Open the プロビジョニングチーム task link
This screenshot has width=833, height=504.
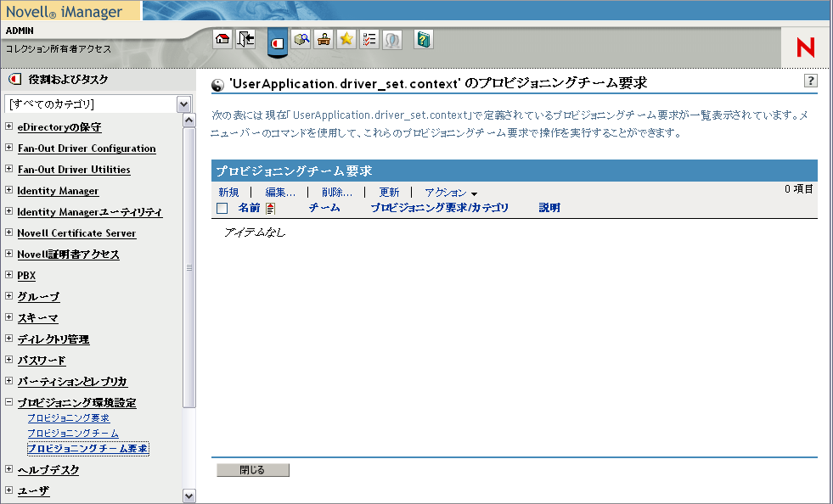pos(73,434)
